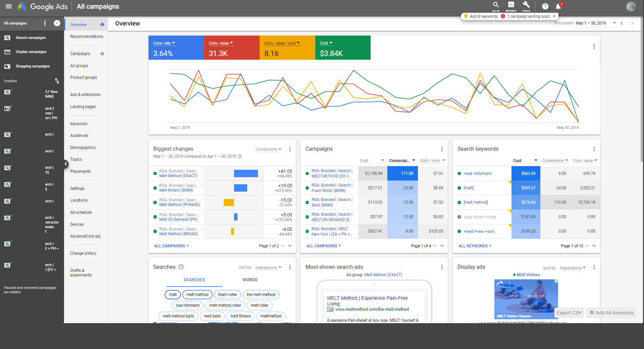Change the Conv. value metric dropdown
Screen dimensions: 644x349
221,43
